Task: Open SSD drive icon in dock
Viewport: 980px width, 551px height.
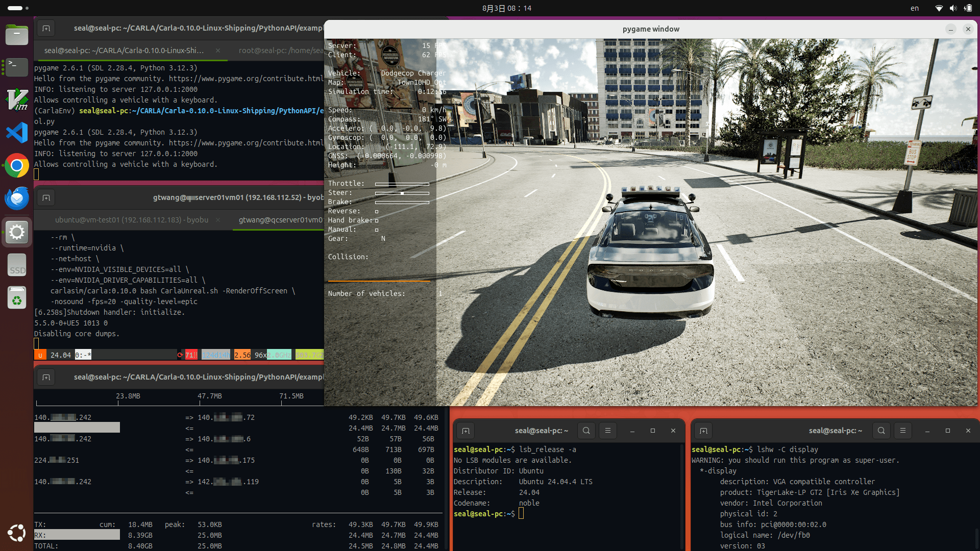Action: click(x=17, y=265)
